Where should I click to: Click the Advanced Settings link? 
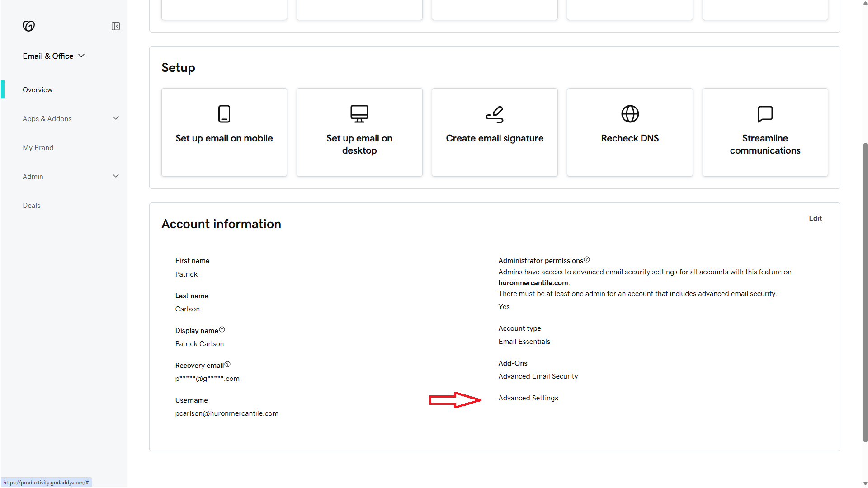click(528, 398)
